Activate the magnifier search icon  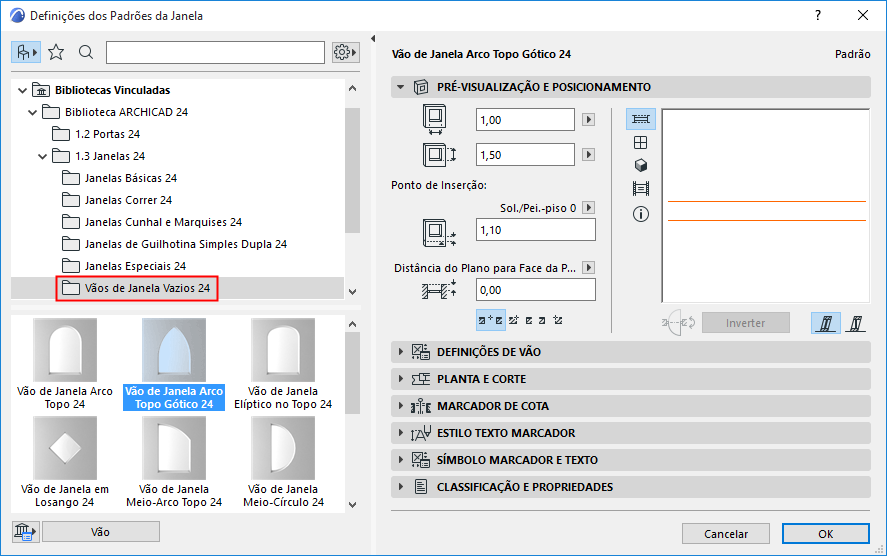click(86, 53)
